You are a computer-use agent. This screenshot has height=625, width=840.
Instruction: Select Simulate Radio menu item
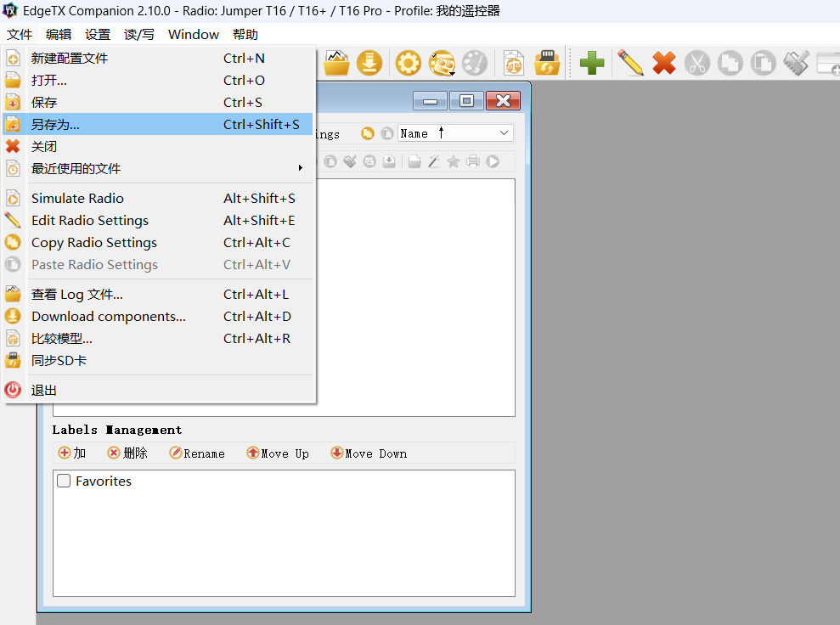point(158,198)
